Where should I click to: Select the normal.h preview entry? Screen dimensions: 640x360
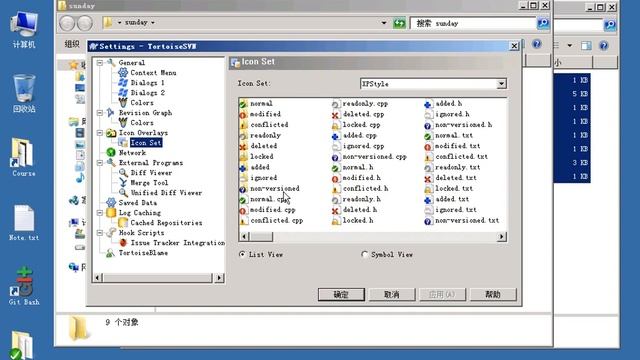tap(358, 167)
